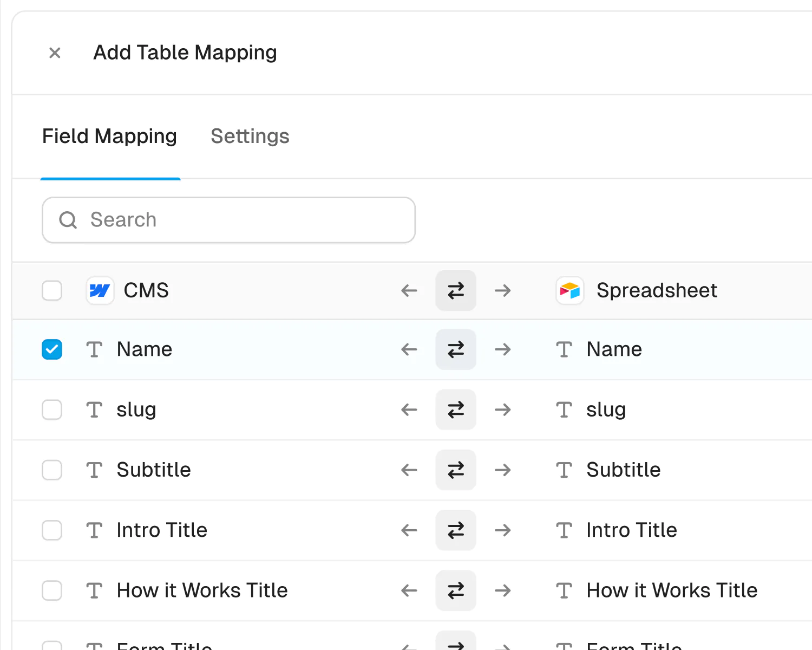Image resolution: width=812 pixels, height=650 pixels.
Task: Click the Airtable Spreadsheet logo icon
Action: pyautogui.click(x=570, y=291)
